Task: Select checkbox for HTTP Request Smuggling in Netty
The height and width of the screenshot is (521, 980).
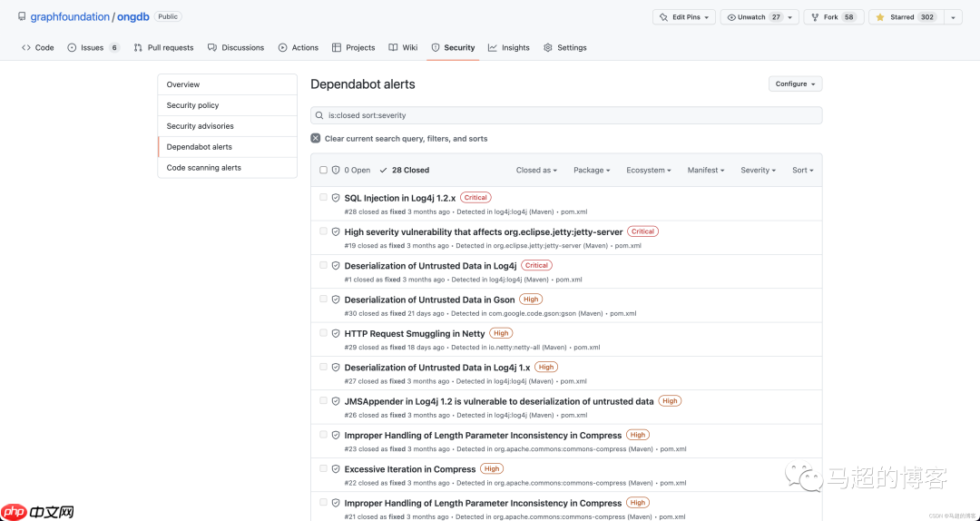Action: (x=323, y=333)
